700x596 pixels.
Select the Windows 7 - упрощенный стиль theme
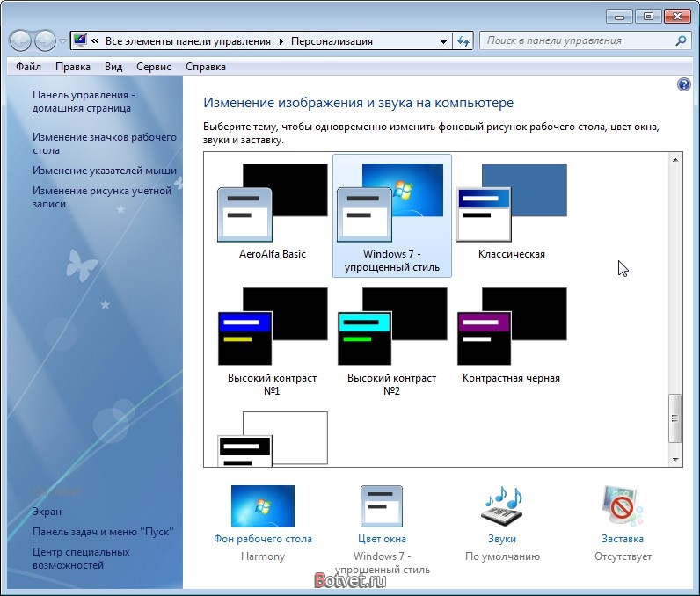tap(392, 215)
